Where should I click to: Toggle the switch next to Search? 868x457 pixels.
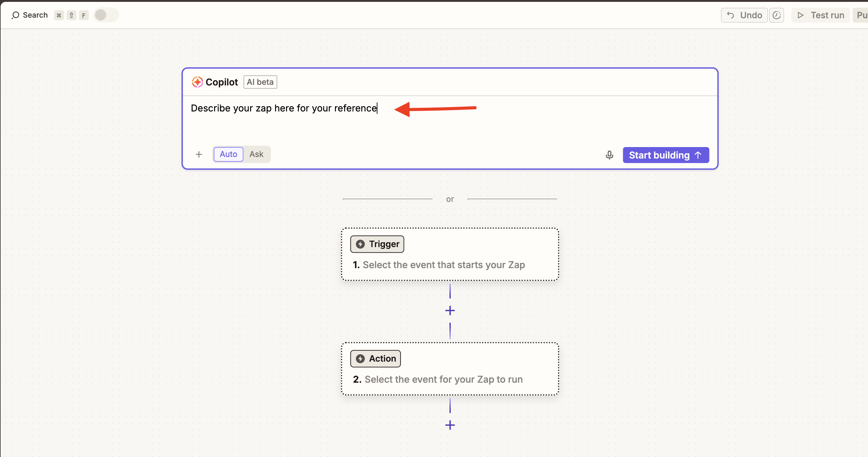106,15
